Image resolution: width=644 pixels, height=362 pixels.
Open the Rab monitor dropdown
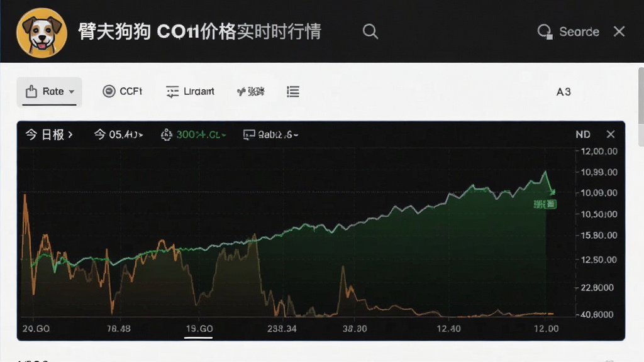point(270,134)
